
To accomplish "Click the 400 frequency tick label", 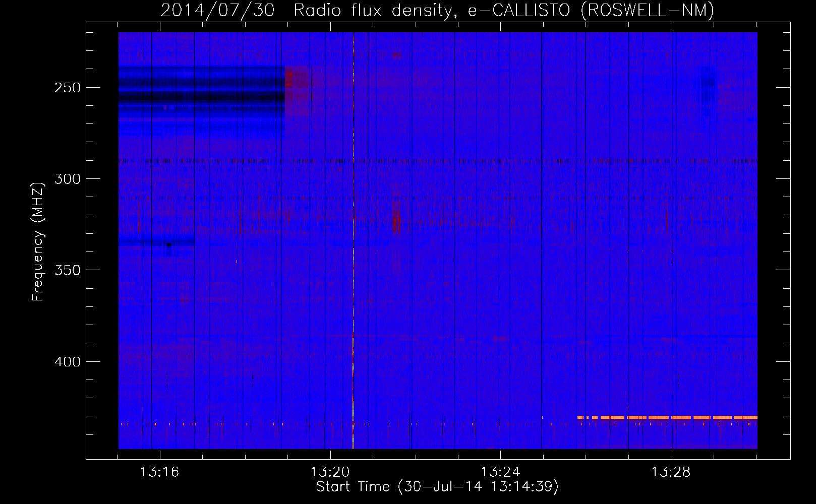I will 68,362.
